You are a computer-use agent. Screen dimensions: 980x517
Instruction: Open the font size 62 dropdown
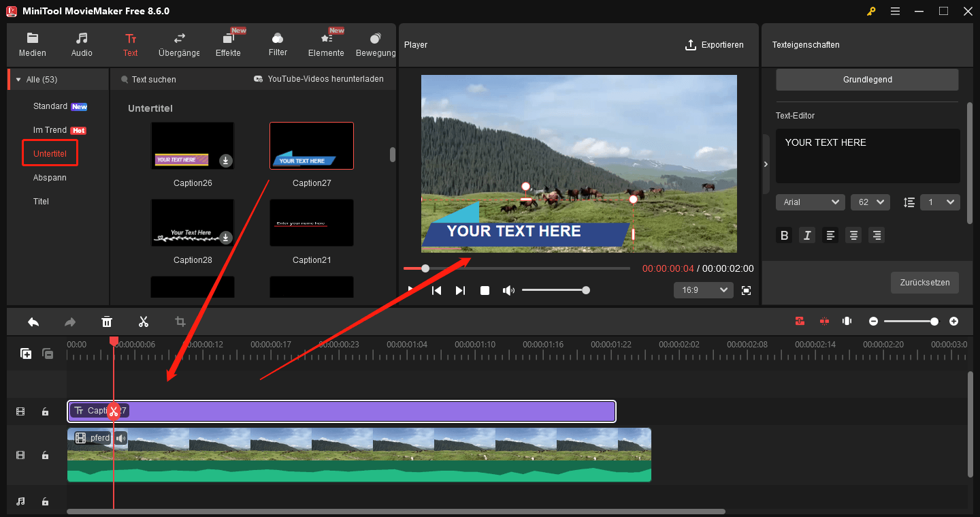[870, 202]
